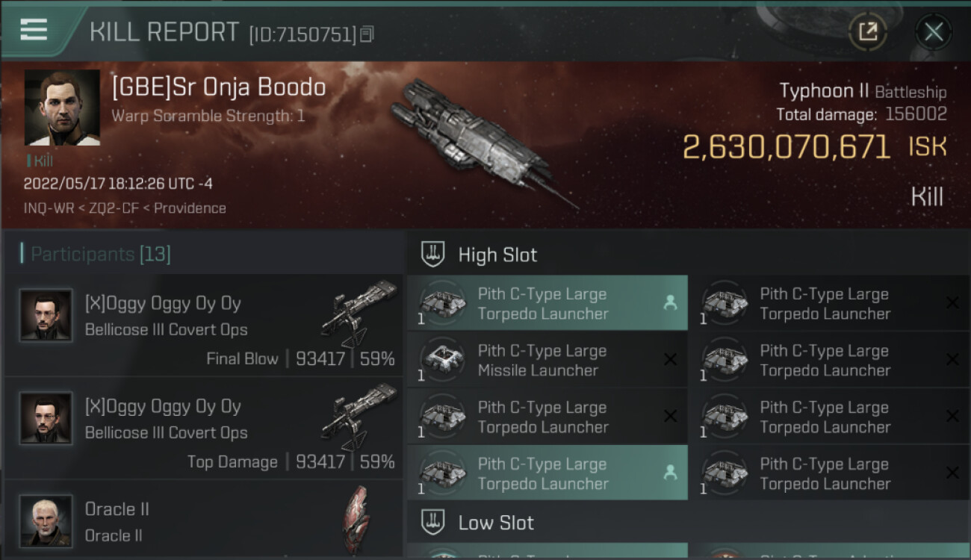971x560 pixels.
Task: Open Sr Onja Boodo's pilot portrait
Action: (x=62, y=108)
